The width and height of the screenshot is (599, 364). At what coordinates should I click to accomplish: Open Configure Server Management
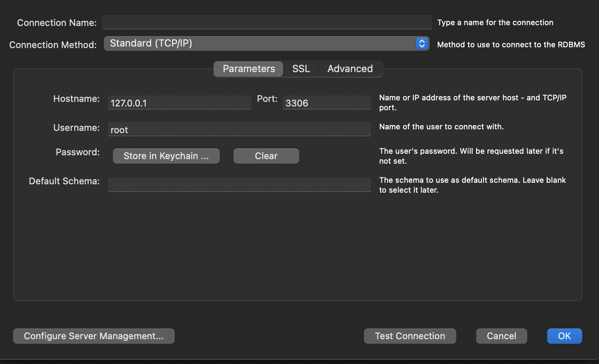point(94,336)
